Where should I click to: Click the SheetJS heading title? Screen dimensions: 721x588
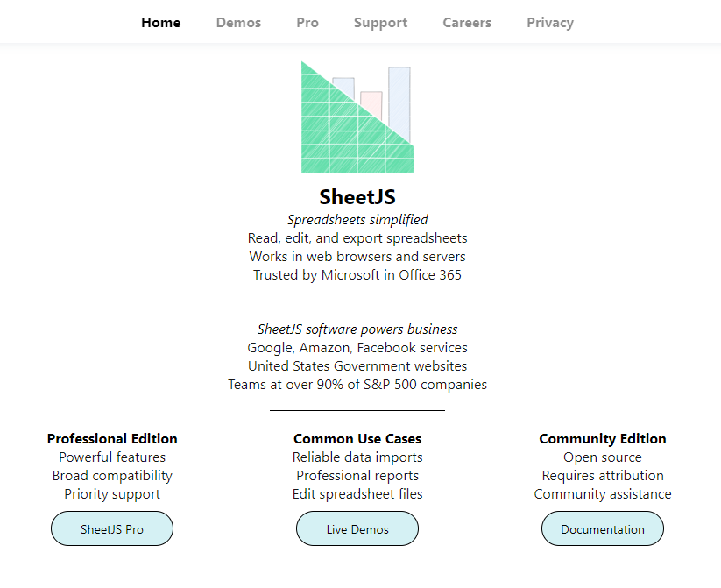click(x=357, y=197)
